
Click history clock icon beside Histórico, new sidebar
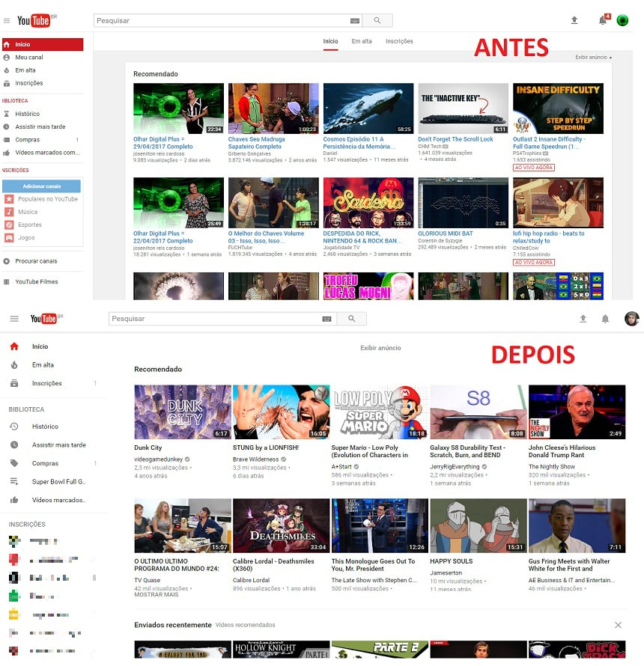tap(14, 427)
